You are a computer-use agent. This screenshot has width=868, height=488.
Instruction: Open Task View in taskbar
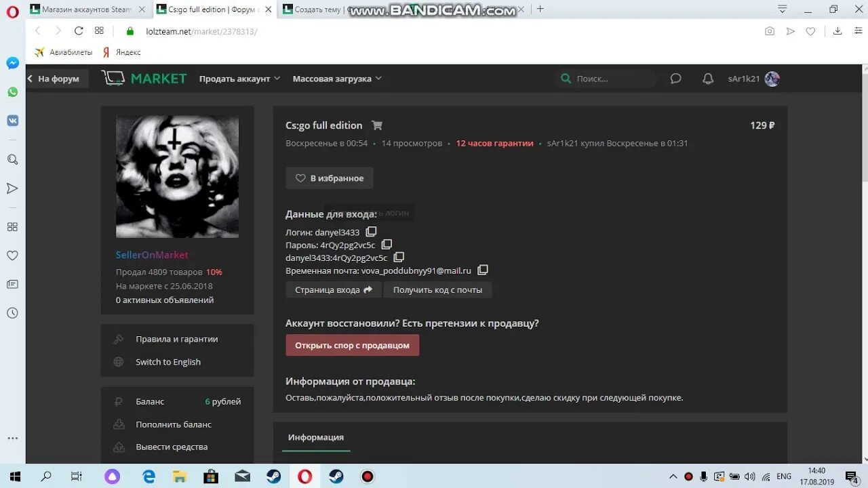(x=77, y=476)
